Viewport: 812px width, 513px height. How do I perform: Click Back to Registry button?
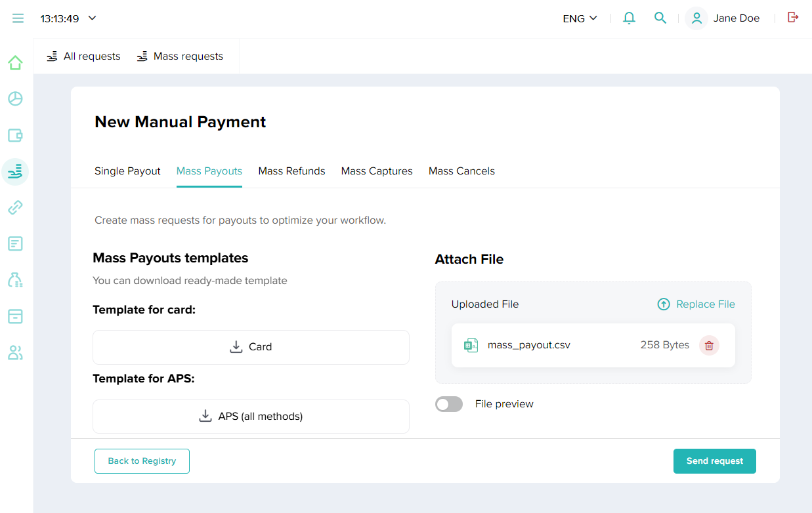pos(142,461)
